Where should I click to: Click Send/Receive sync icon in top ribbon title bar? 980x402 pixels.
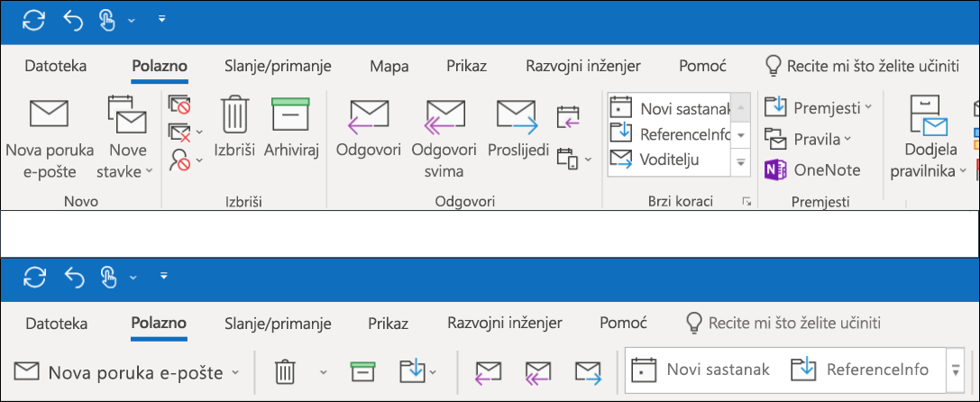coord(33,20)
